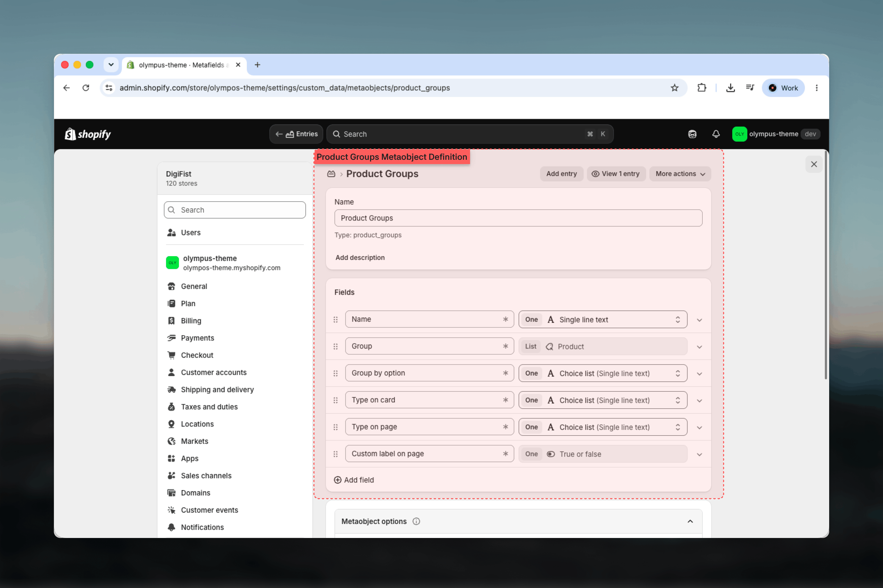Click the View 1 entry button
The image size is (883, 588).
pos(616,174)
